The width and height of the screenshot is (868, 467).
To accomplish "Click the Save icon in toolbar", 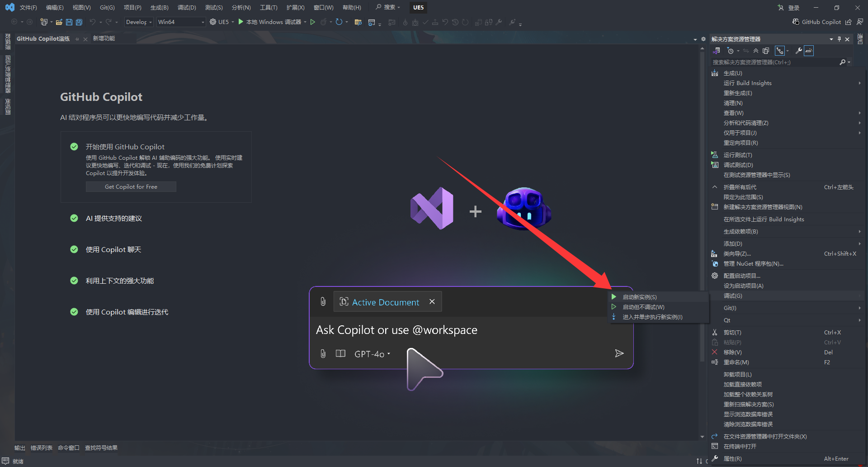I will point(69,22).
